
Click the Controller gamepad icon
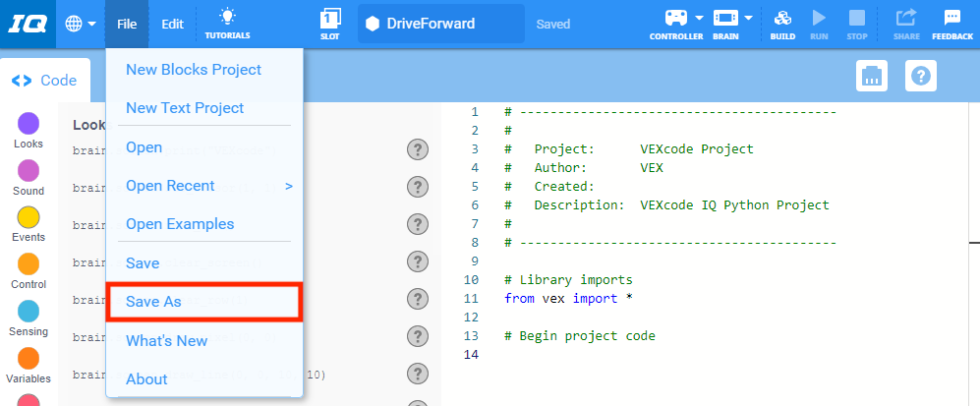675,18
